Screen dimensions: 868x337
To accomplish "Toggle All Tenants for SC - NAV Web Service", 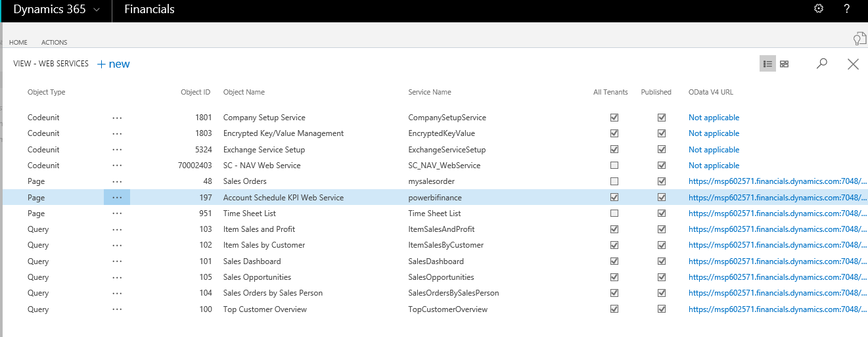I will pos(614,166).
